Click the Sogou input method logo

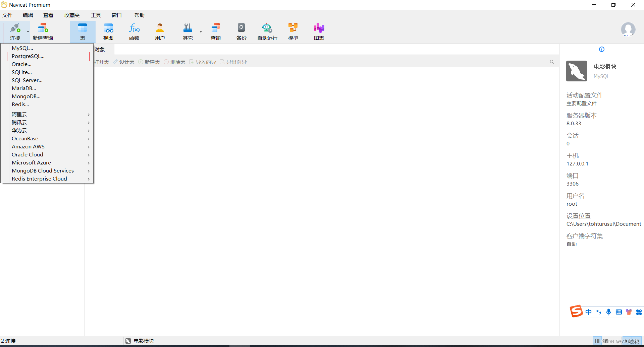point(576,311)
